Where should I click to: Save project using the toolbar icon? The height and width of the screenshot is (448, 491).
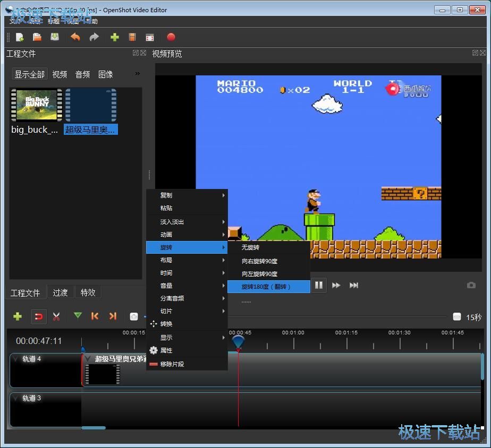[55, 37]
